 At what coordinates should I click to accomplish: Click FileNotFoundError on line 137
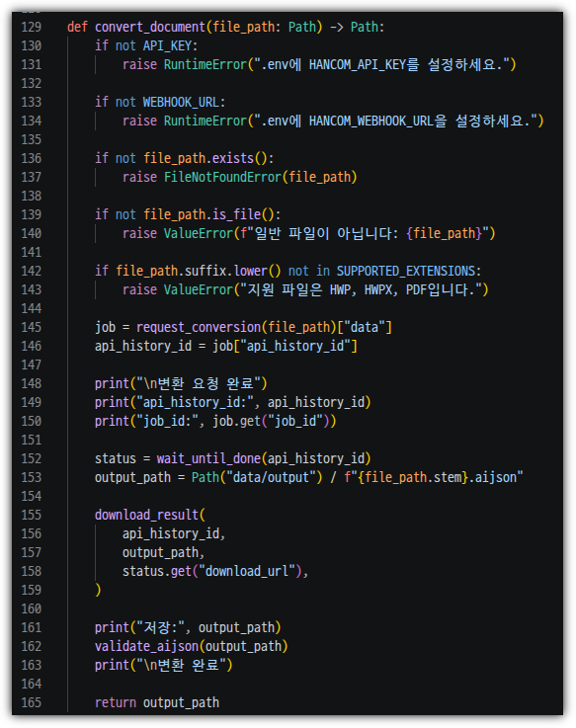(222, 178)
